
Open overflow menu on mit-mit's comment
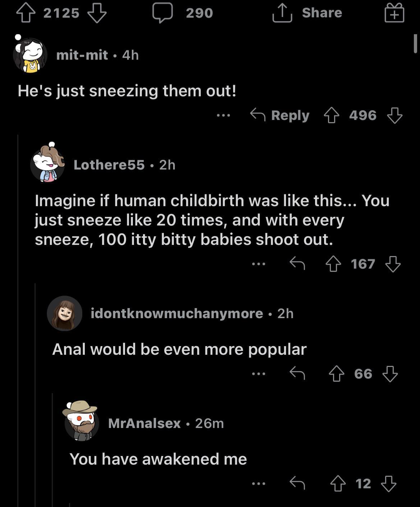[223, 115]
